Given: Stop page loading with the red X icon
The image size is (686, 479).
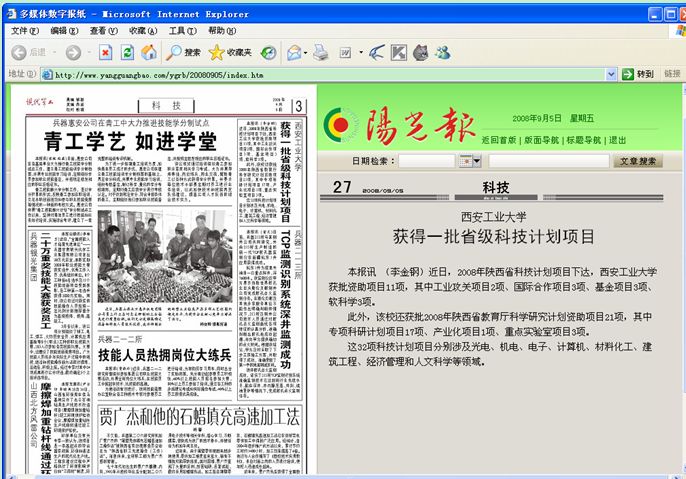Looking at the screenshot, I should 105,53.
